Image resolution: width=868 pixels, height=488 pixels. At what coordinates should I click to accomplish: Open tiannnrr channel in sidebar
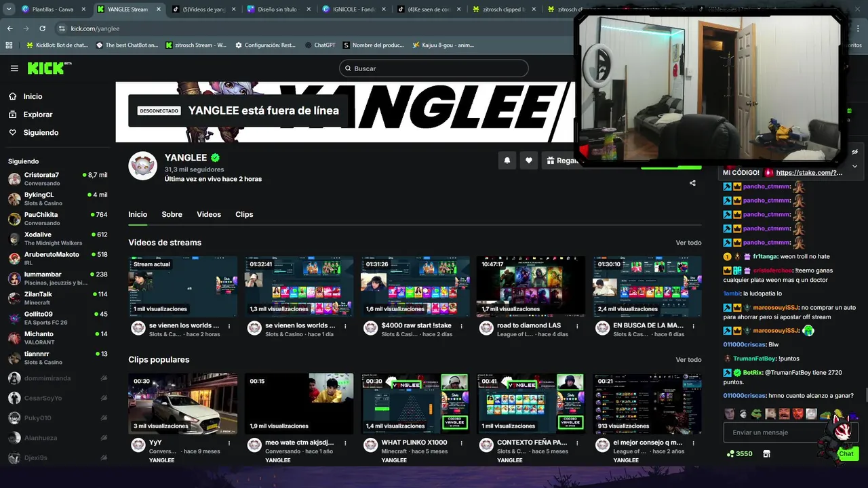[x=58, y=358]
